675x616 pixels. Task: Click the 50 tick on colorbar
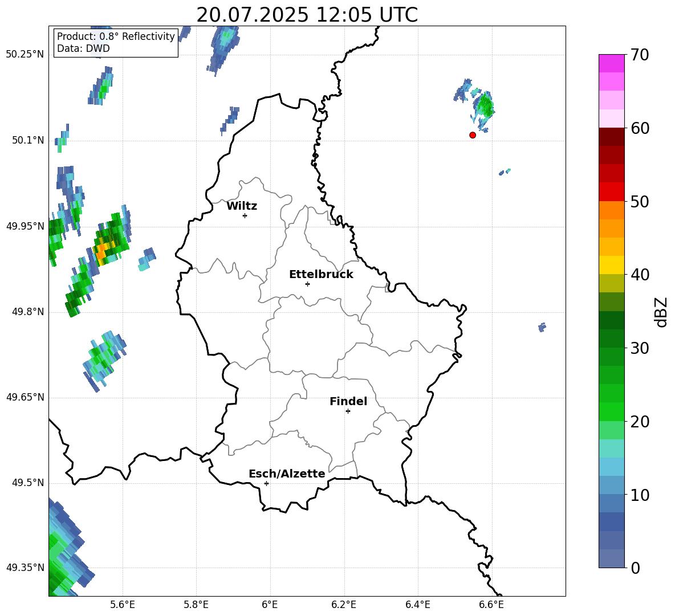[640, 201]
